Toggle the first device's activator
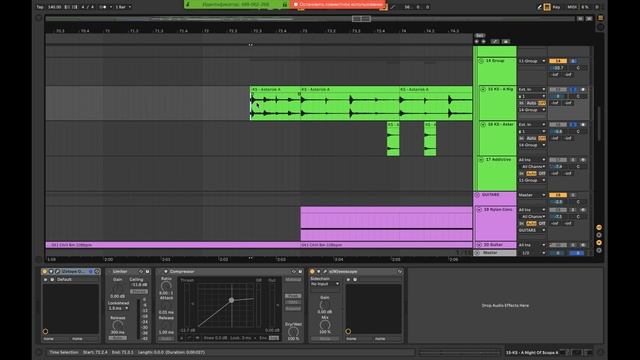This screenshot has height=360, width=640. tap(44, 271)
